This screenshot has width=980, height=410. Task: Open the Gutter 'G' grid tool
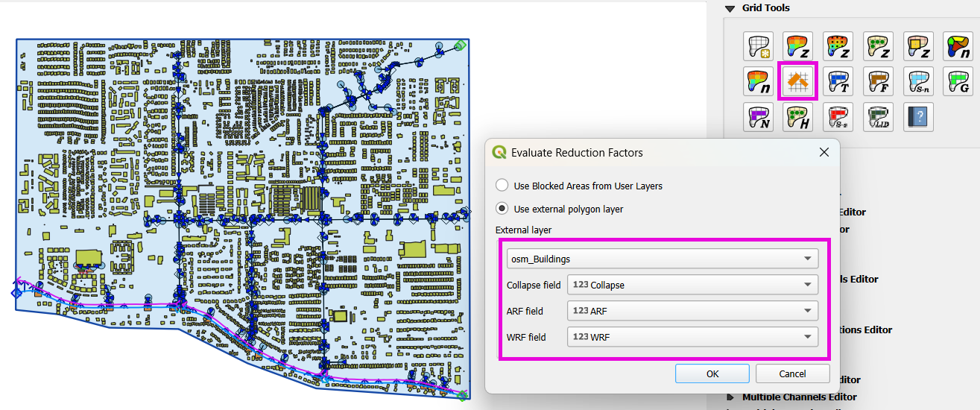tap(958, 82)
